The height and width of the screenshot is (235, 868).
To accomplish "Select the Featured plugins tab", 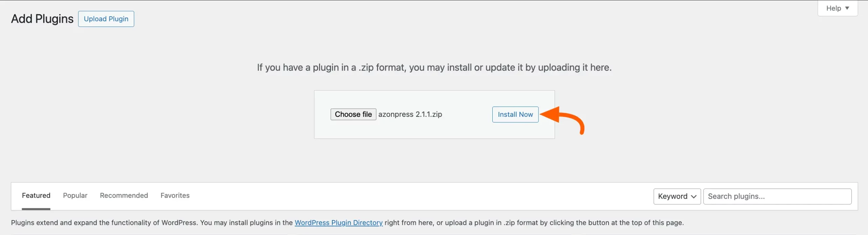I will tap(36, 195).
